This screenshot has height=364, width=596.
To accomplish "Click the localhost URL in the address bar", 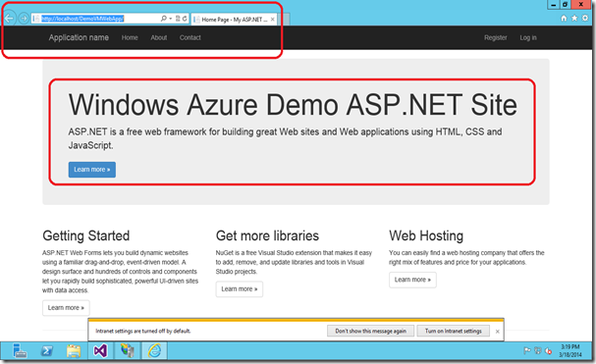I will point(82,19).
